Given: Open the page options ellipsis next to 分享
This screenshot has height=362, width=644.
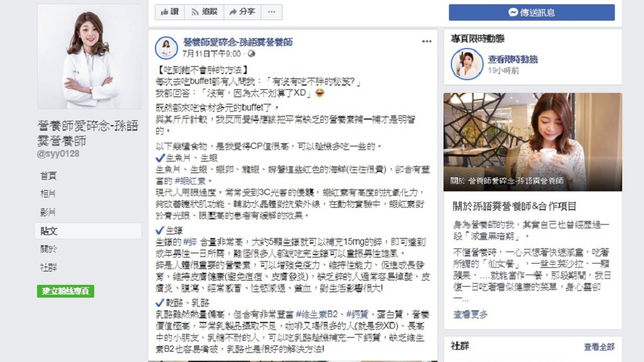Looking at the screenshot, I should click(x=272, y=12).
